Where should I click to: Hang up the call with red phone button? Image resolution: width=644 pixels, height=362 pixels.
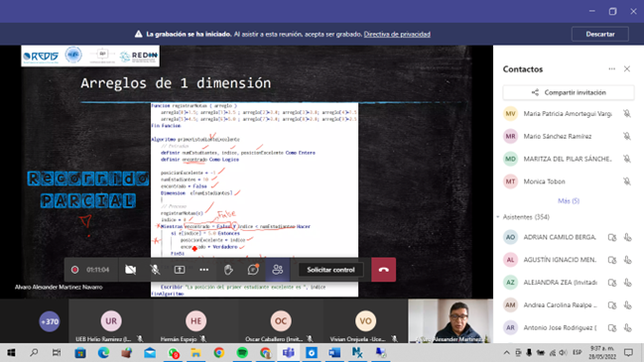pyautogui.click(x=384, y=270)
